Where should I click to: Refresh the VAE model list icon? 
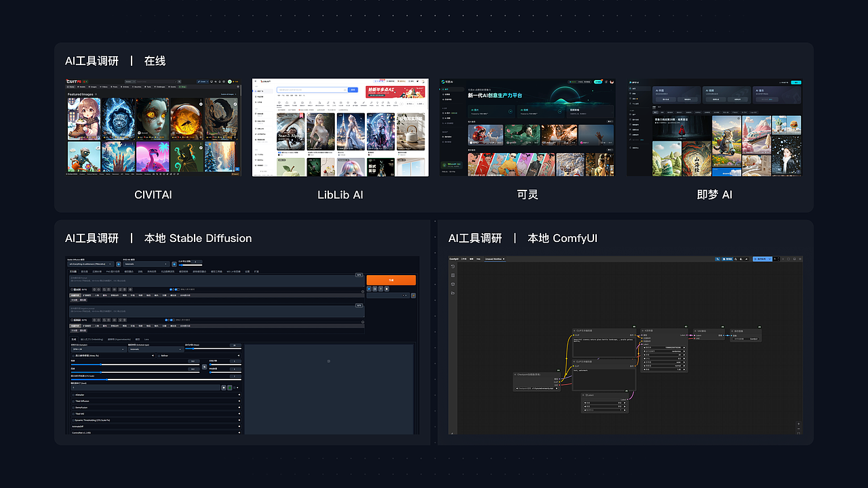click(174, 264)
